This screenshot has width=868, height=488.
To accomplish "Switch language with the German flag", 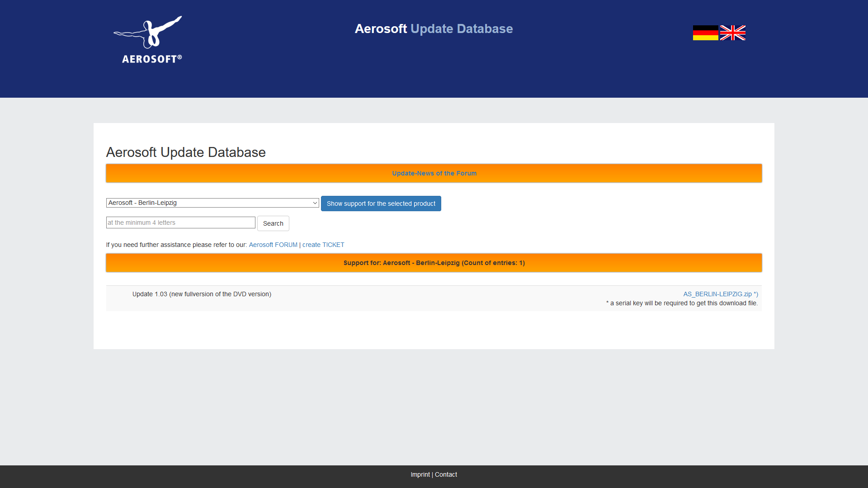I will (705, 33).
